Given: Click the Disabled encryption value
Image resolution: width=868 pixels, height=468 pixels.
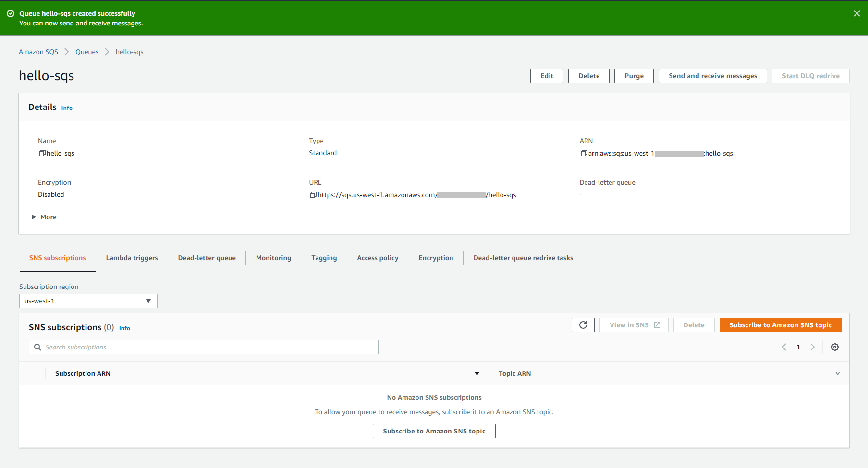Looking at the screenshot, I should [x=51, y=194].
